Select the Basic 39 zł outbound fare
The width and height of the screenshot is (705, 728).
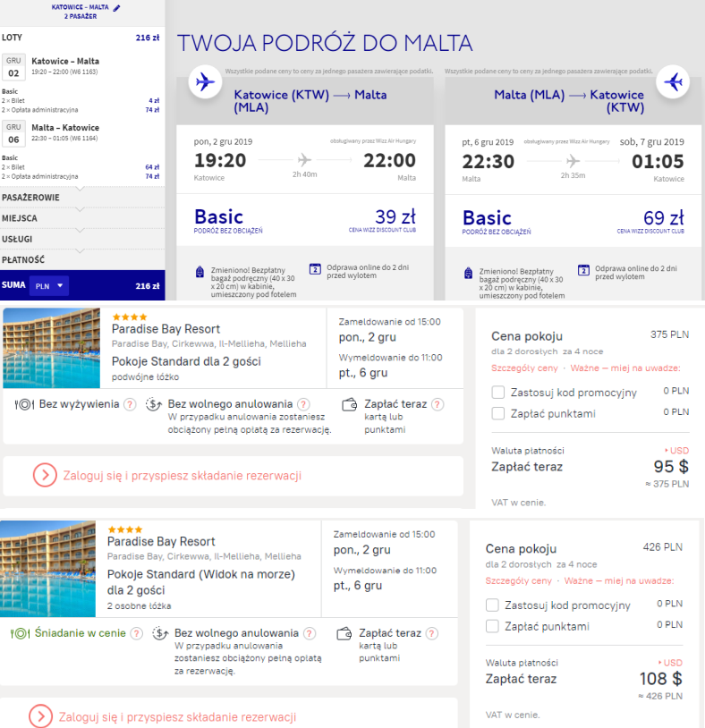[305, 220]
